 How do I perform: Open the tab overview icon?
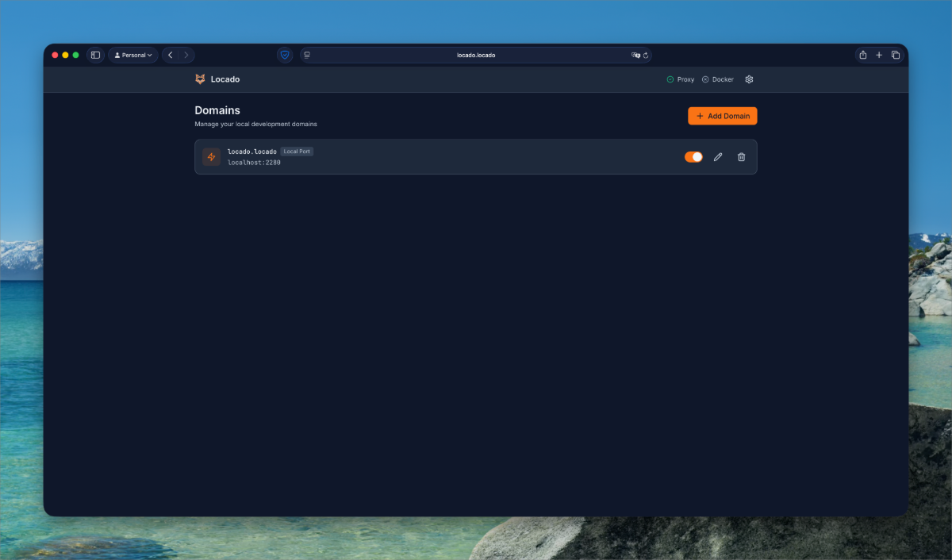(x=896, y=55)
